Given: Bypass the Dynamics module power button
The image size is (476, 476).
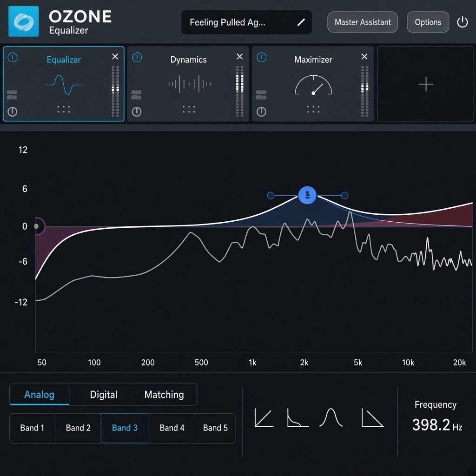Looking at the screenshot, I should tap(137, 112).
